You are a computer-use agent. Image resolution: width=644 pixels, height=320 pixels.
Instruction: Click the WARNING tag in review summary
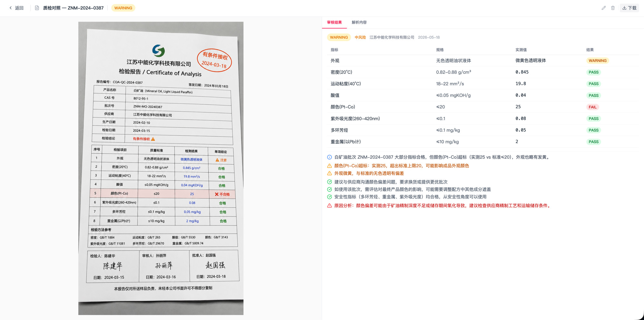tap(339, 37)
